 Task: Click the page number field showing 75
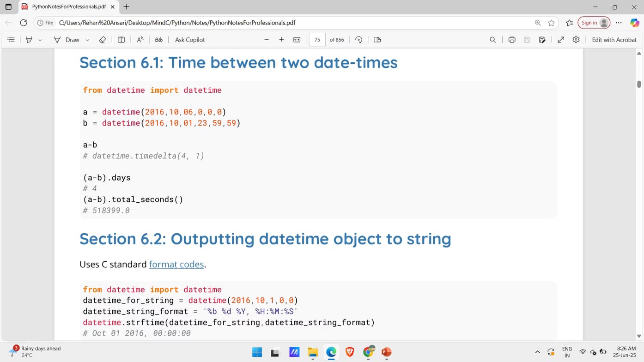pos(317,40)
